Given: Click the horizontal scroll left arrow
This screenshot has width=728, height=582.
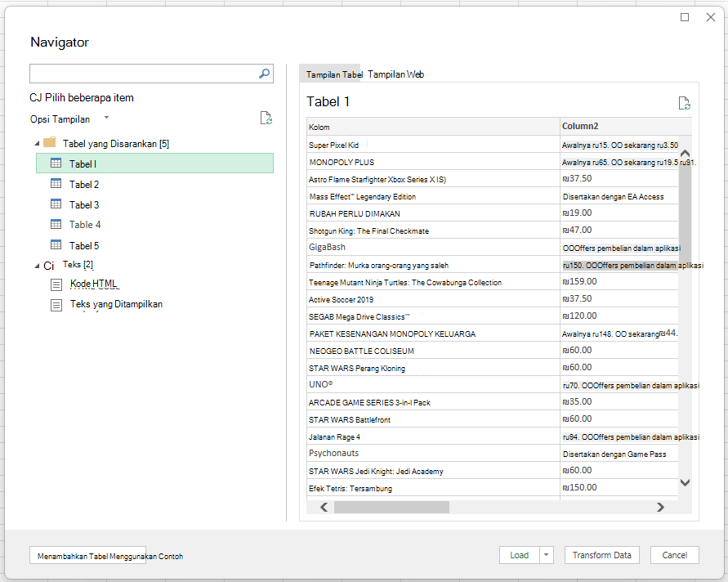Looking at the screenshot, I should pyautogui.click(x=324, y=508).
